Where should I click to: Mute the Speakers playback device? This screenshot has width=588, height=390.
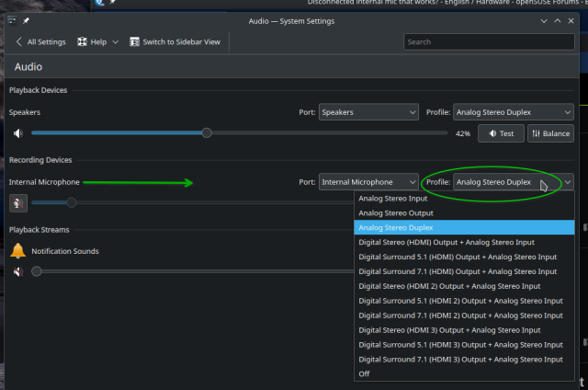[18, 133]
